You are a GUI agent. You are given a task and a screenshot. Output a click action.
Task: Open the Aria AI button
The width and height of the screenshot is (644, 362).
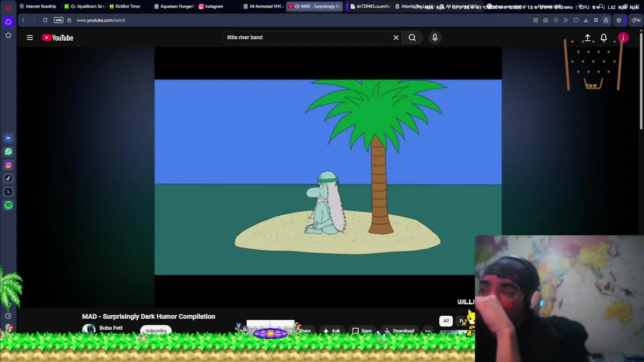tap(636, 20)
